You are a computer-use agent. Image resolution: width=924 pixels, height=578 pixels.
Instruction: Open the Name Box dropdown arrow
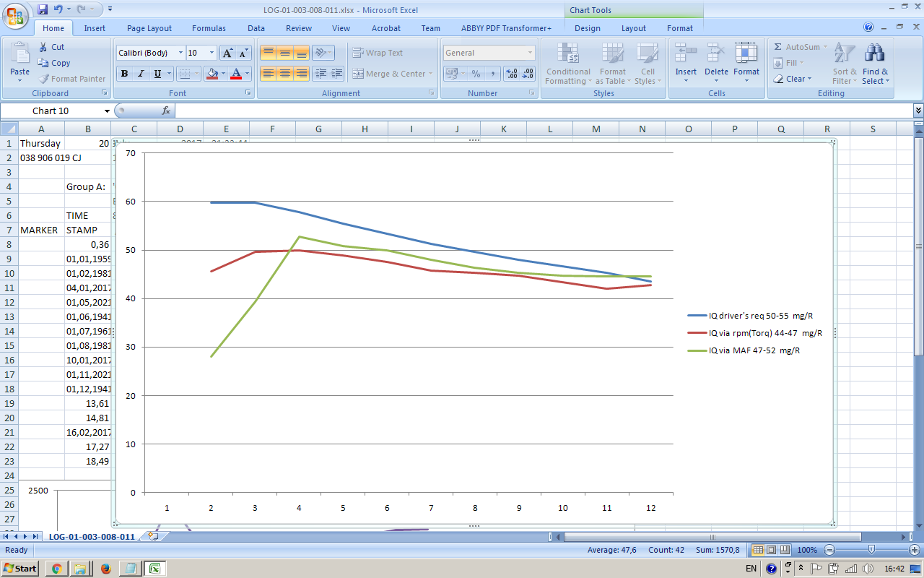click(107, 111)
